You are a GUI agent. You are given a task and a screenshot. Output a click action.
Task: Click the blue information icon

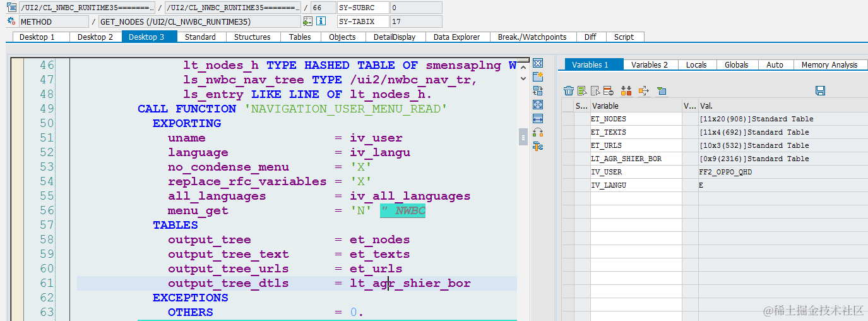pyautogui.click(x=321, y=21)
